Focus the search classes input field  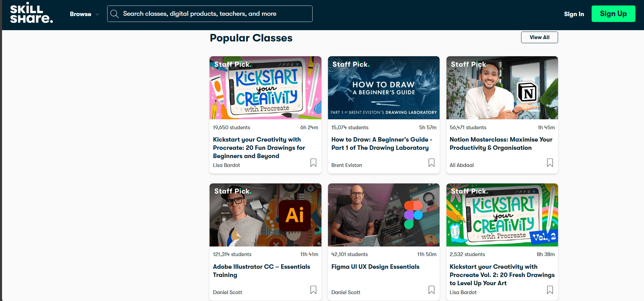point(216,14)
